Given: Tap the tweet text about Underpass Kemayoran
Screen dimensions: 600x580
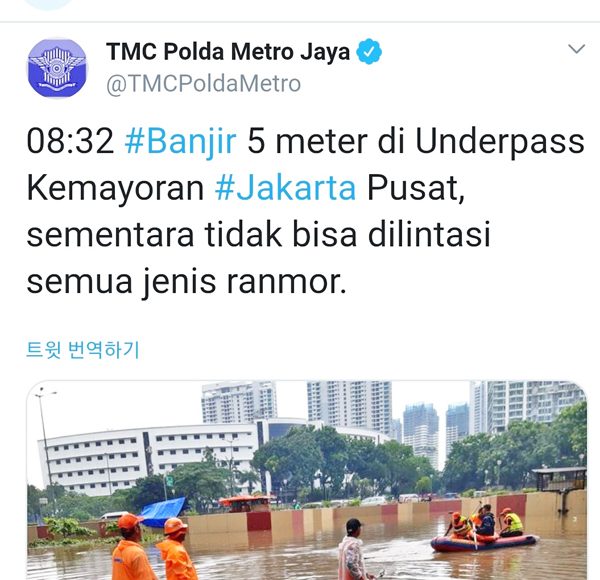Looking at the screenshot, I should pyautogui.click(x=305, y=211).
